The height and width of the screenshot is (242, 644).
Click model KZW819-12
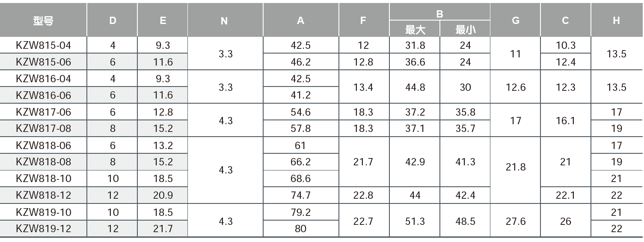coord(43,229)
